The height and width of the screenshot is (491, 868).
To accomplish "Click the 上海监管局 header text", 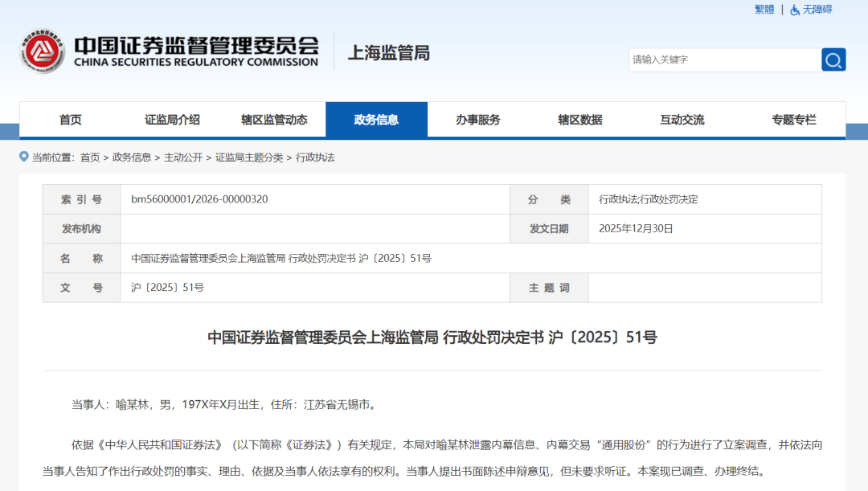I will 389,53.
